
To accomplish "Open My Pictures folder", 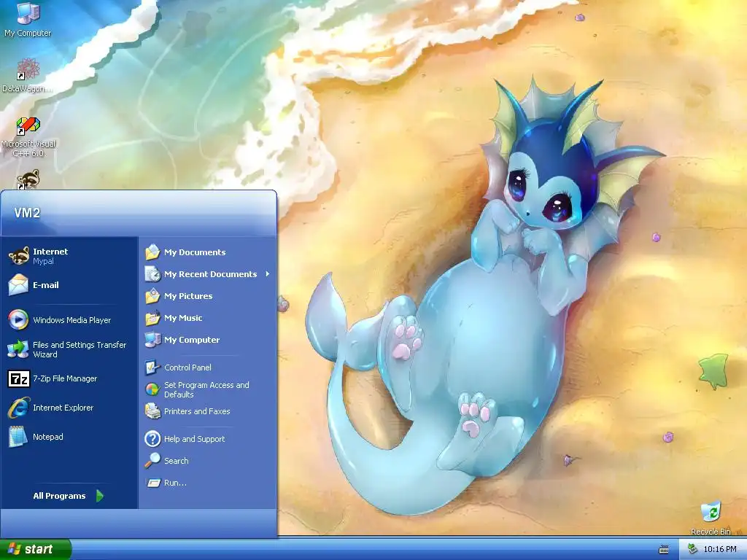I will pos(208,296).
